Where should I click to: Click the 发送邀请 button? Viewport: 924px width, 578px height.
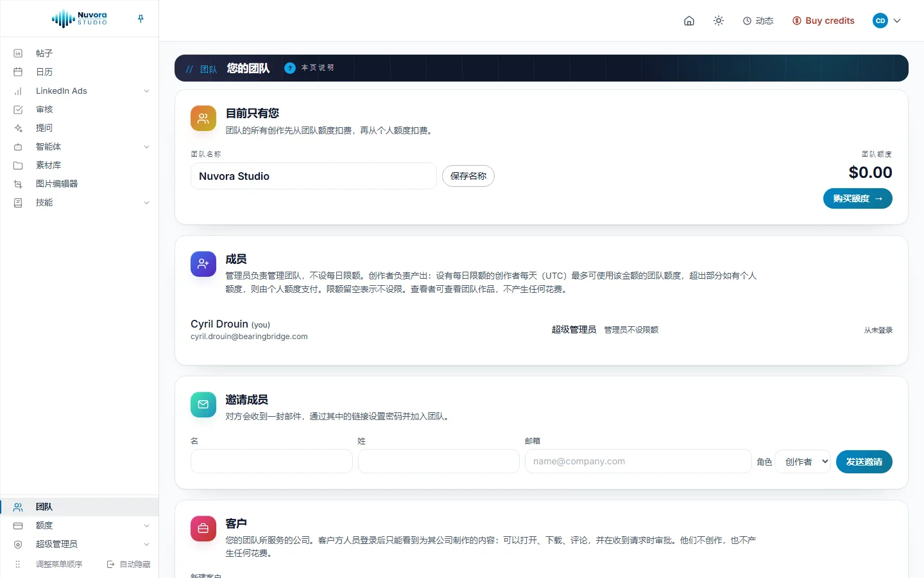pyautogui.click(x=864, y=462)
